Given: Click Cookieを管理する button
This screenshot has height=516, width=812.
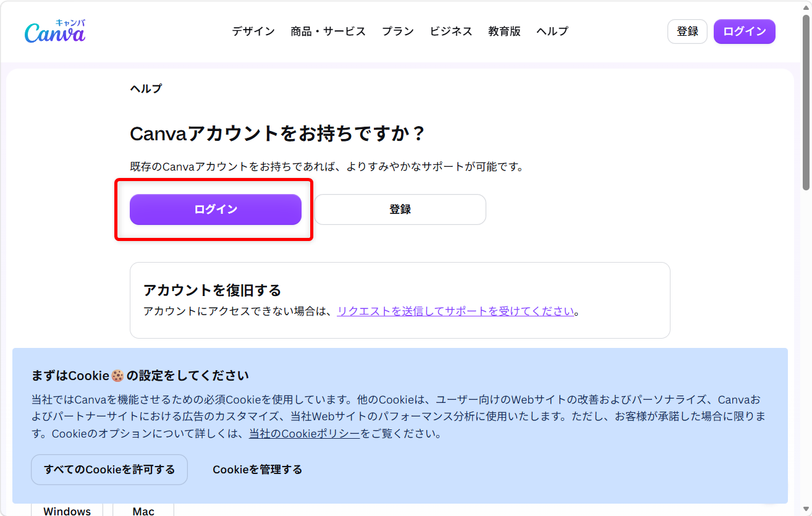Looking at the screenshot, I should coord(258,470).
